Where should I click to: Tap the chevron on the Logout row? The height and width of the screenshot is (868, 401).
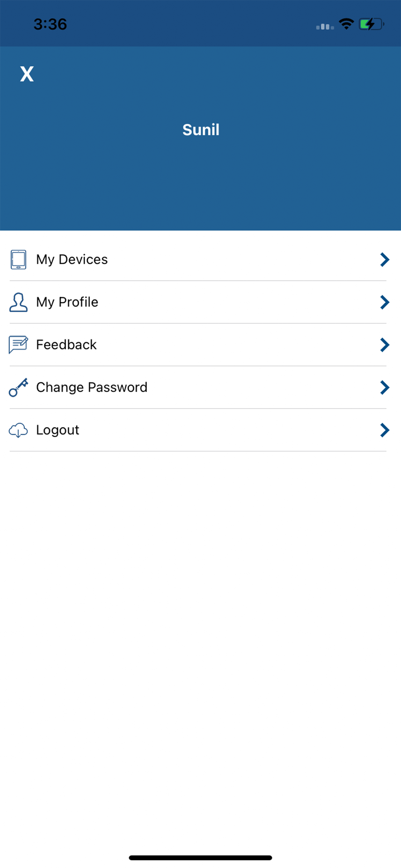point(384,430)
